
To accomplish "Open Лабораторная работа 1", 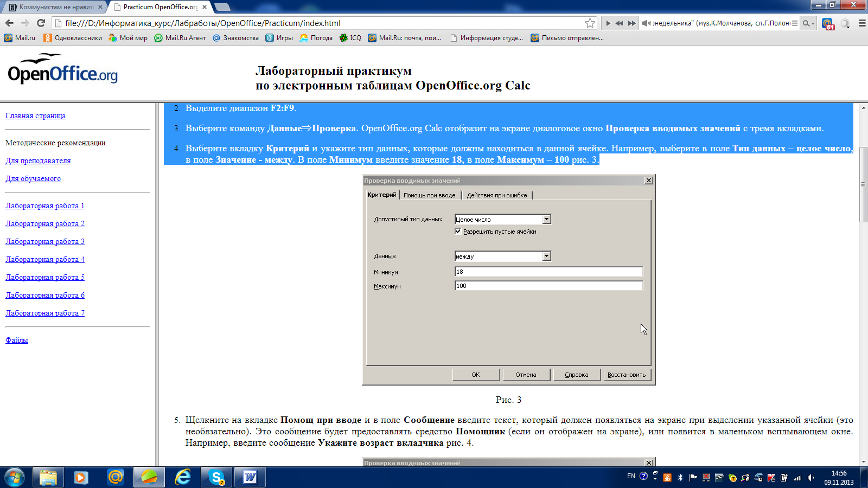I will pyautogui.click(x=45, y=206).
